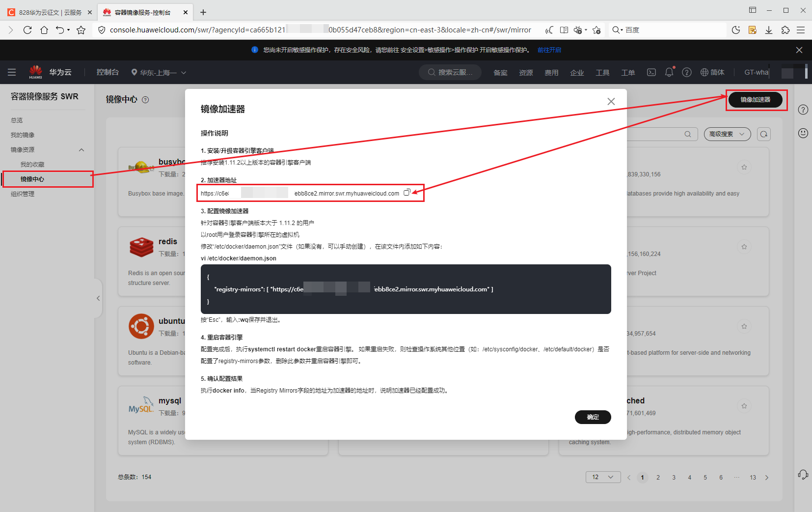
Task: Open the CloudShell terminal icon
Action: [651, 72]
